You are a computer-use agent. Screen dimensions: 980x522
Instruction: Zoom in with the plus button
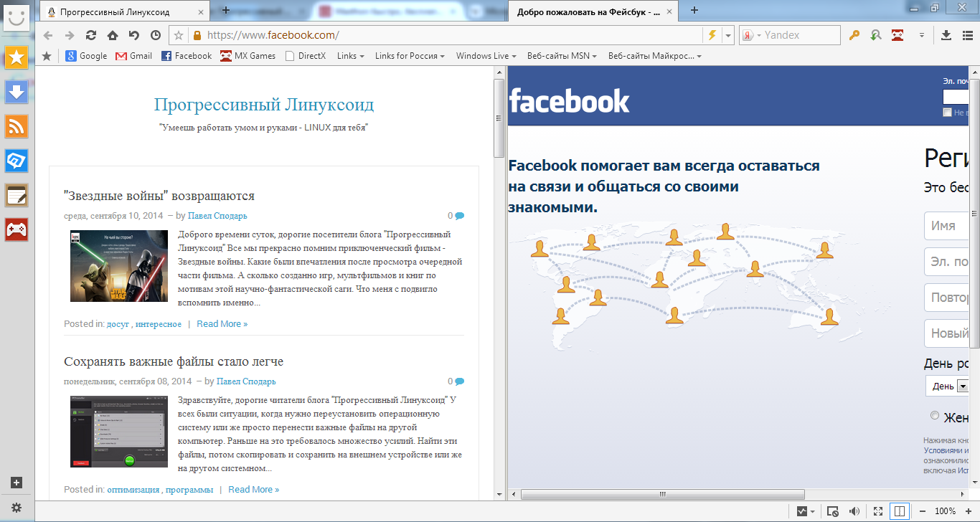click(968, 511)
